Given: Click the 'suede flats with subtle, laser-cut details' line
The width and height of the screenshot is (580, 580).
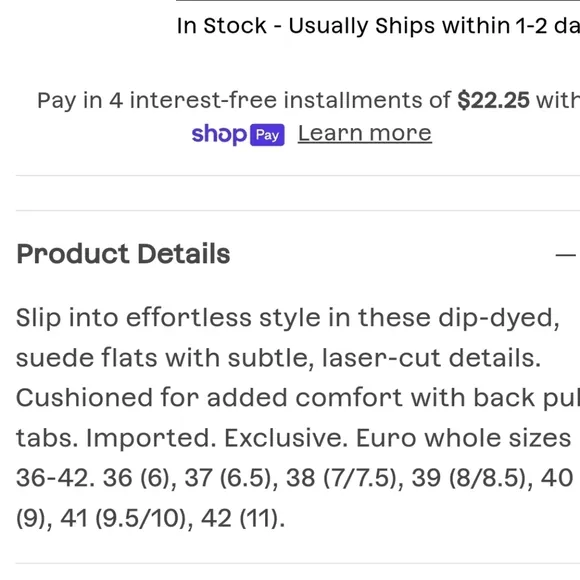Looking at the screenshot, I should tap(278, 358).
